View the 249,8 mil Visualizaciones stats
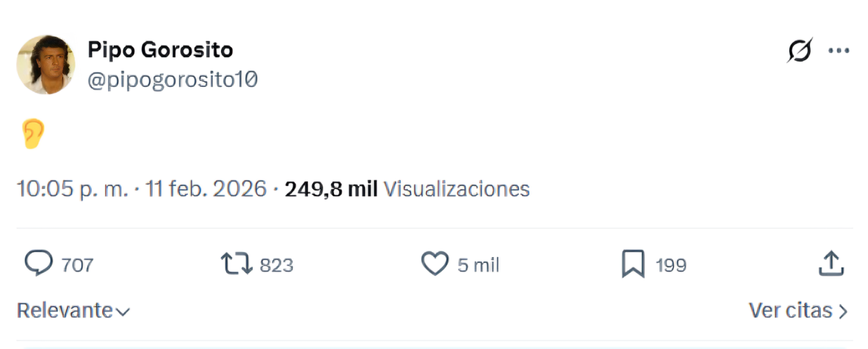This screenshot has height=349, width=868. tap(407, 189)
